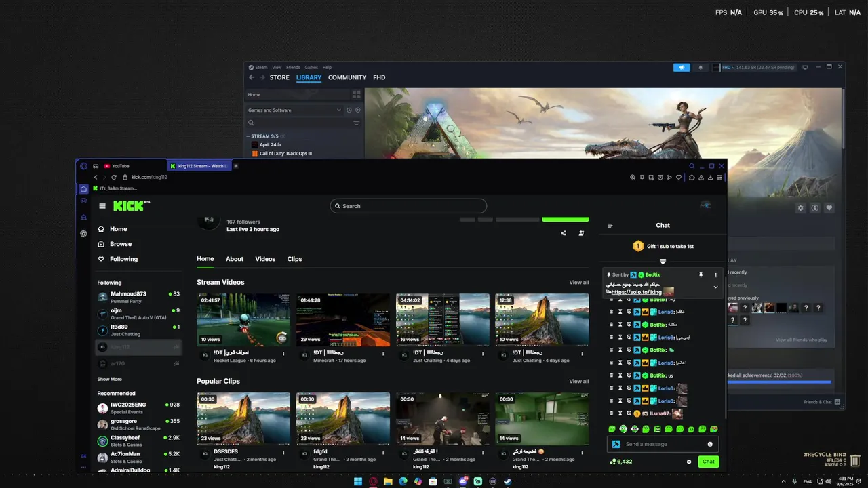Open the Opera sidebar settings gear

tap(83, 234)
